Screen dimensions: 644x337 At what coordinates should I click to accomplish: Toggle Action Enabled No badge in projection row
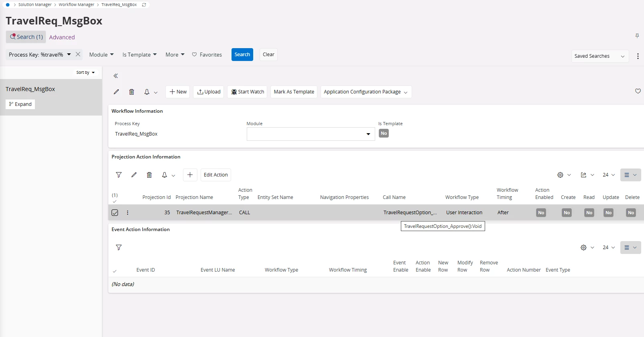pyautogui.click(x=541, y=213)
